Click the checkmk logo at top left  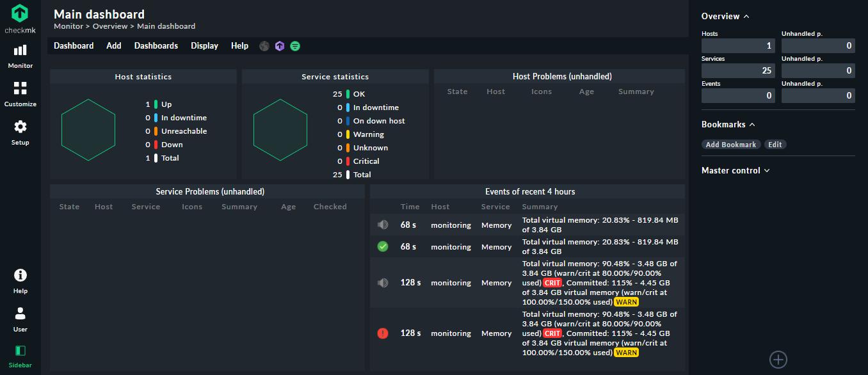20,14
